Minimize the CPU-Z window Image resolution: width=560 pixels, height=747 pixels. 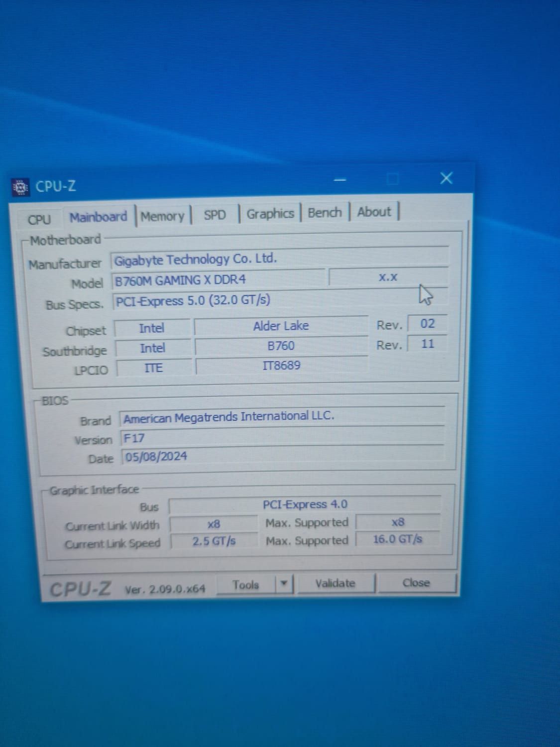340,180
